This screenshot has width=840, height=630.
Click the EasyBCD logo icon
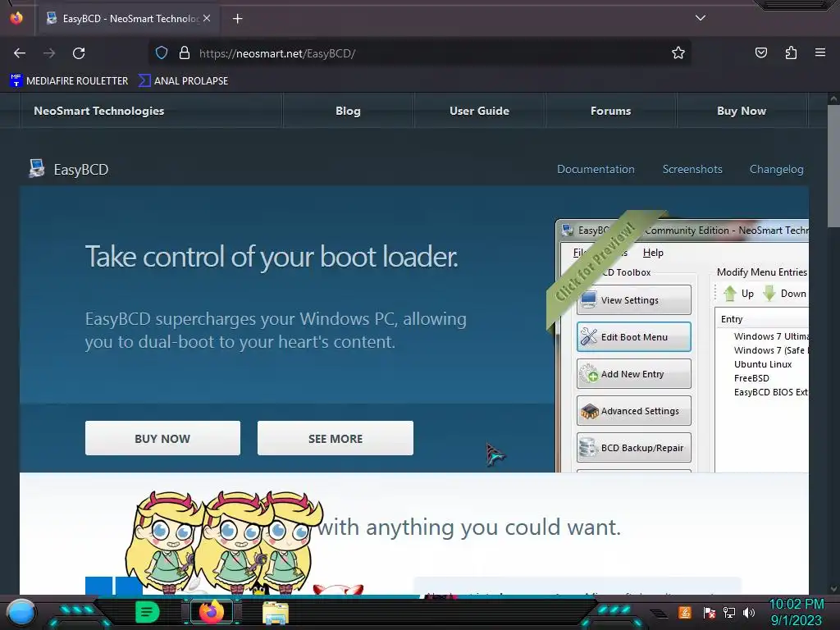click(x=37, y=168)
